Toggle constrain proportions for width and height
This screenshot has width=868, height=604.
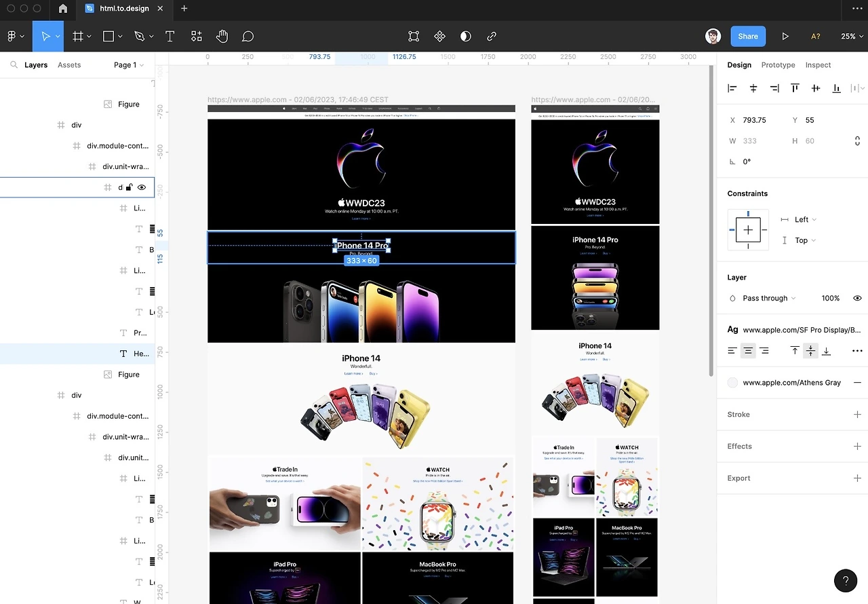(x=857, y=141)
